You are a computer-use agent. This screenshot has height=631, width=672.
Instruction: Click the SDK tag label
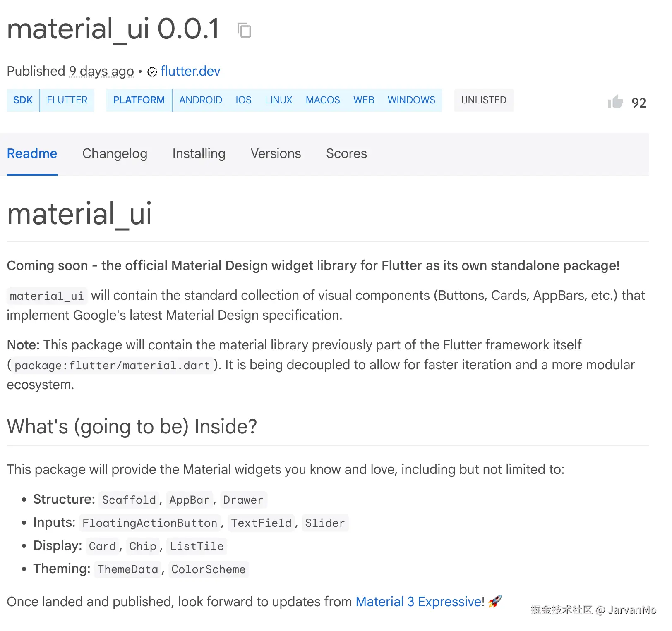coord(23,100)
